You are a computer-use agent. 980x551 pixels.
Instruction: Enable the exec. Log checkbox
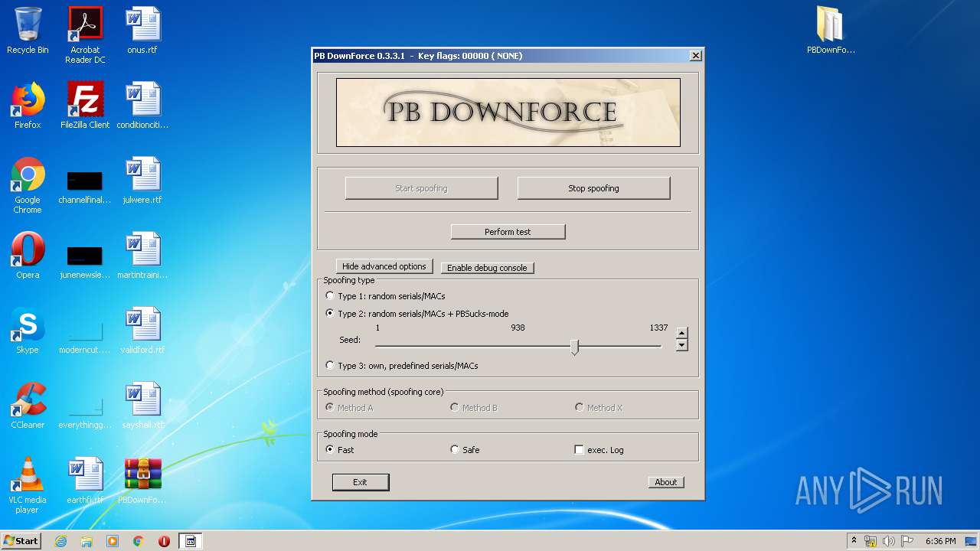click(599, 450)
